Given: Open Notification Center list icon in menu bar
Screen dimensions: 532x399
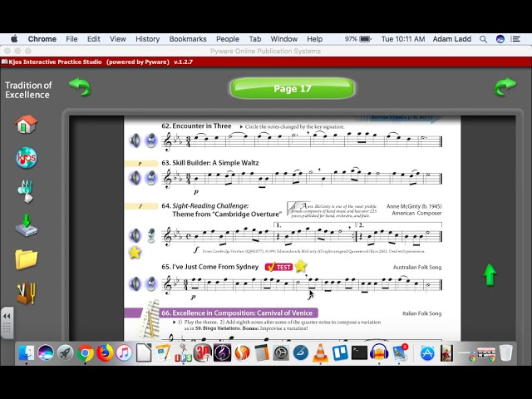Looking at the screenshot, I should (515, 39).
